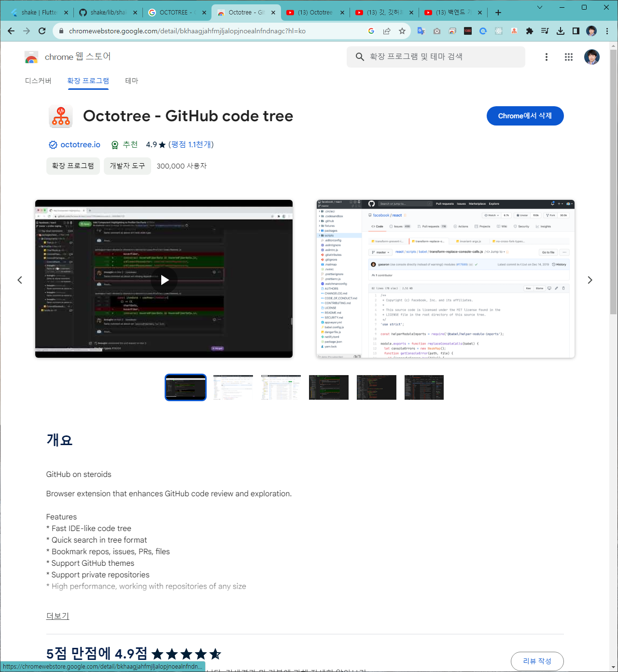
Task: Select sixth dark screenshot thumbnail
Action: click(424, 387)
